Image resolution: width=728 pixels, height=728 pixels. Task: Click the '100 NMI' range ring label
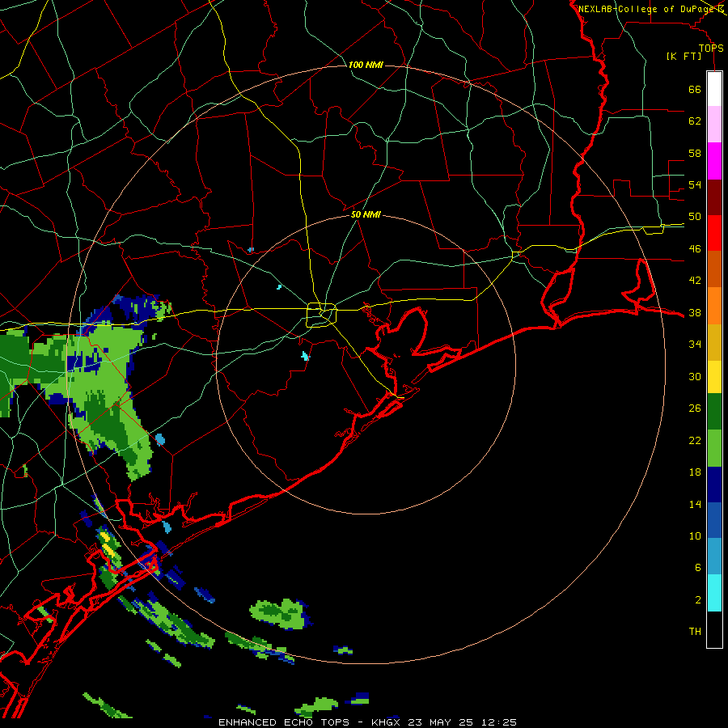tap(366, 65)
